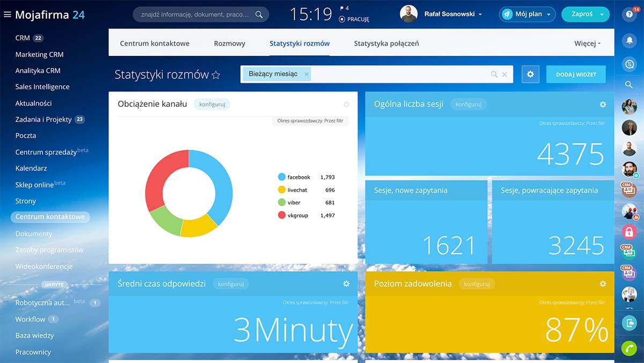Switch to the Statystyka połączeń tab
Viewport: 644px width, 363px height.
386,43
